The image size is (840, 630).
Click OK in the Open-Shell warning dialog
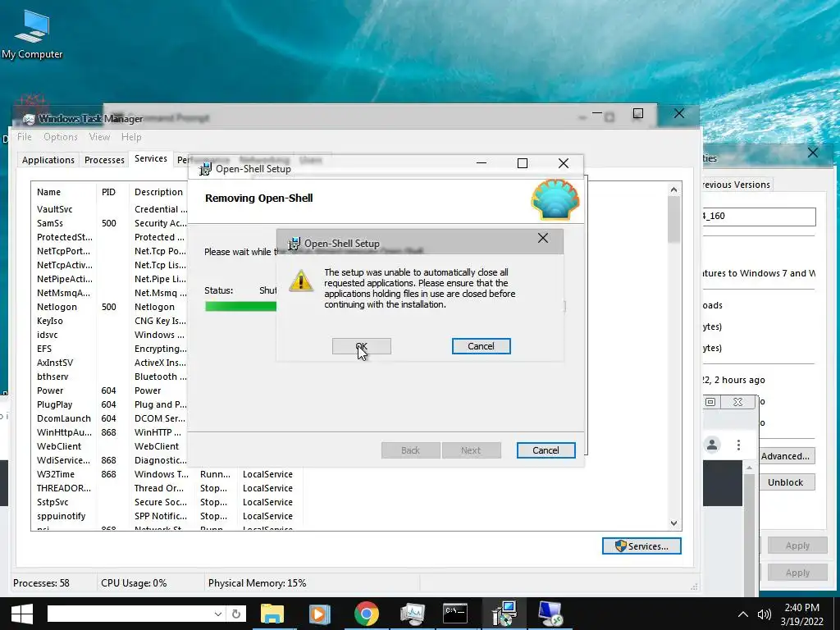[362, 346]
